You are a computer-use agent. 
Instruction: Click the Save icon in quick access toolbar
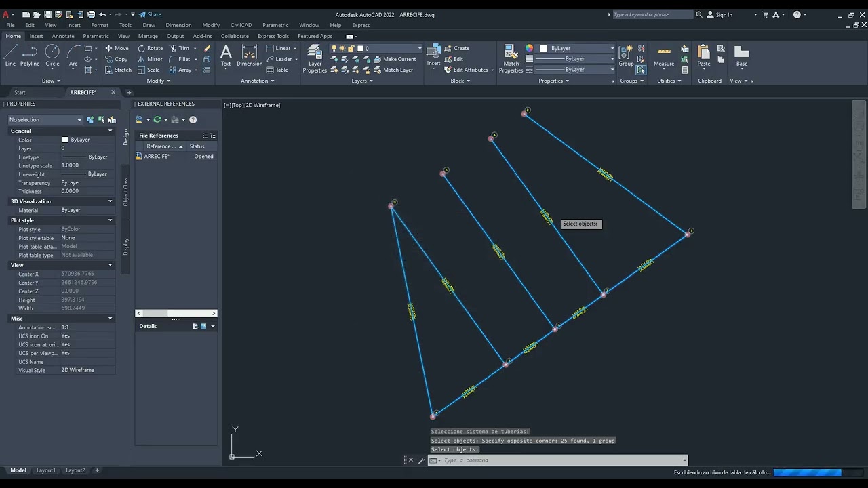(47, 14)
